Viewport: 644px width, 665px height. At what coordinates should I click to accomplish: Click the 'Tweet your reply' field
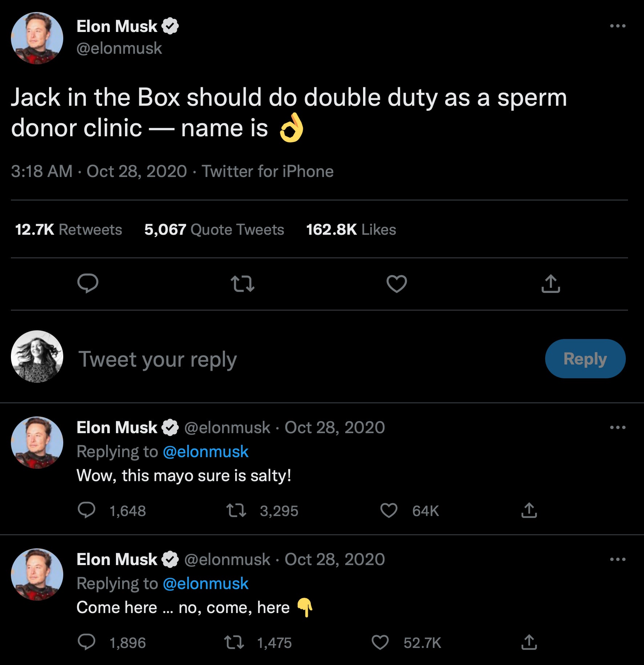(158, 359)
